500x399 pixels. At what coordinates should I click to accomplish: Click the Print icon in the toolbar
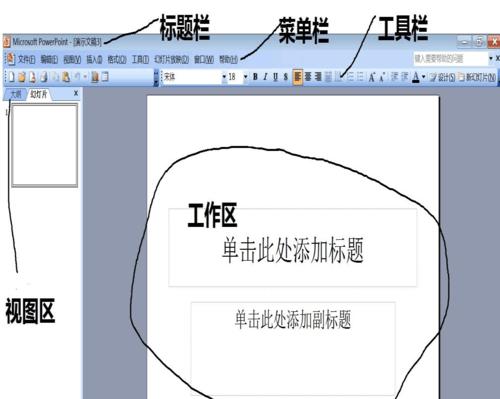click(x=44, y=77)
